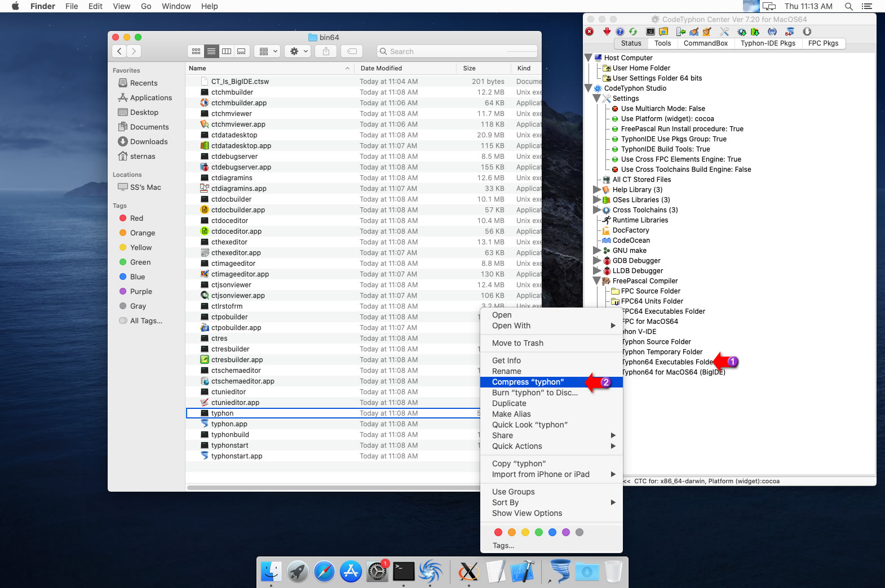Select Get Info from context menu
The height and width of the screenshot is (588, 885).
click(x=551, y=360)
